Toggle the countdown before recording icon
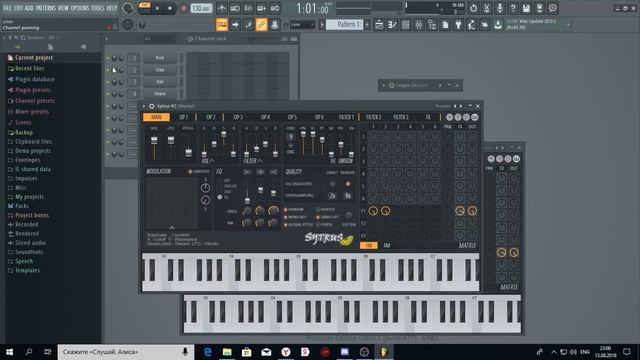 click(248, 8)
